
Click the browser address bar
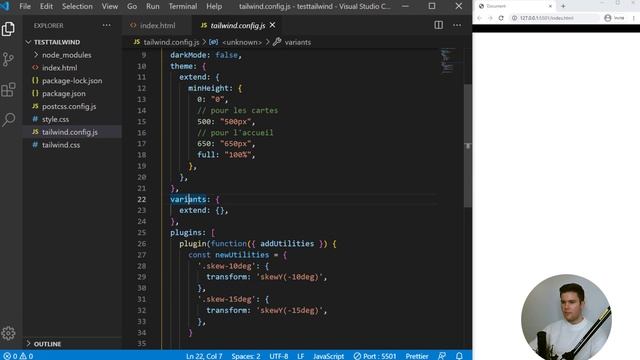pos(555,18)
